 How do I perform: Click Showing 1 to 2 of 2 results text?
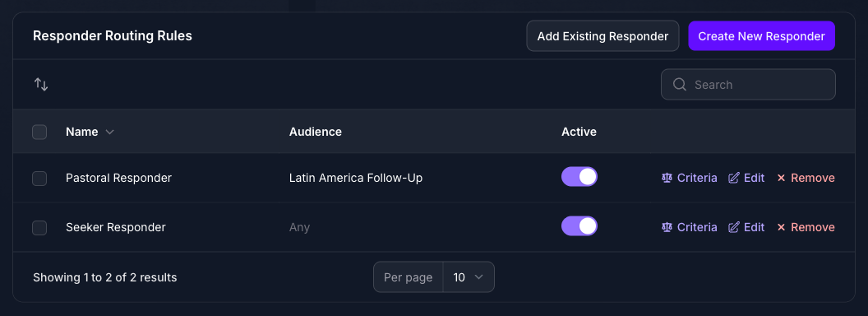(x=104, y=277)
